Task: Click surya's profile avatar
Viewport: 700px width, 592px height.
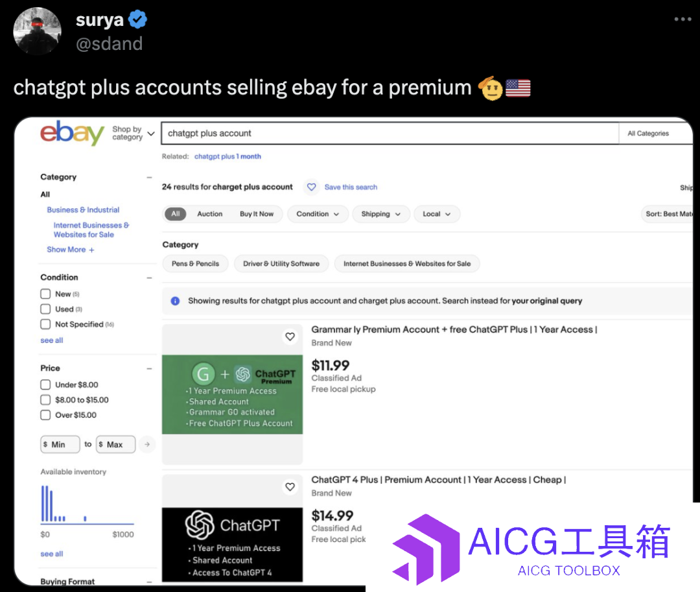Action: click(x=37, y=31)
